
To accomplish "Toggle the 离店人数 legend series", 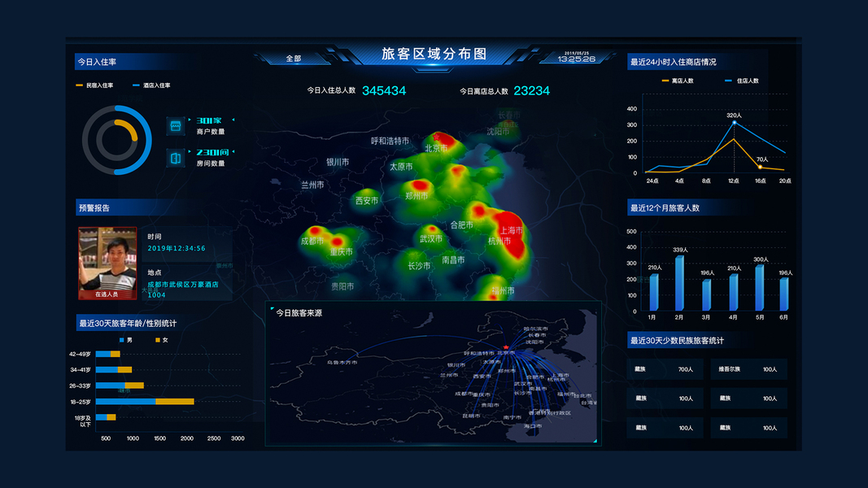I will point(678,81).
